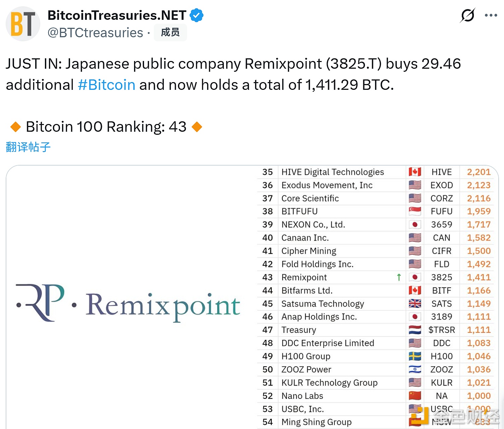Select the Fold Holdings Inc. row ranked 42

(x=317, y=264)
